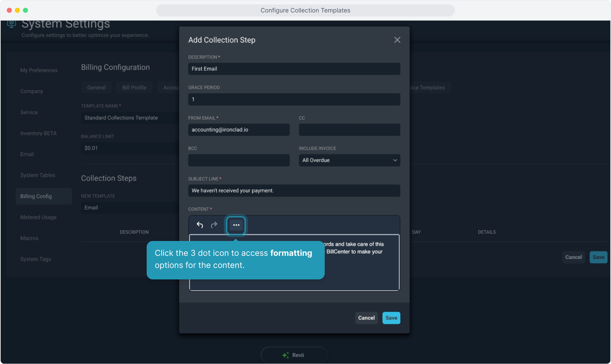Click the Revii sparkle assistant button
This screenshot has height=364, width=611.
coord(294,355)
